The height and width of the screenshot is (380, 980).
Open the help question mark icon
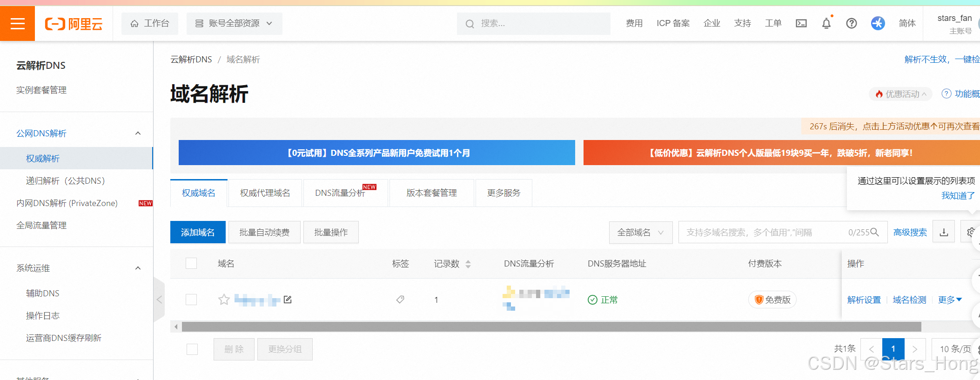(852, 23)
